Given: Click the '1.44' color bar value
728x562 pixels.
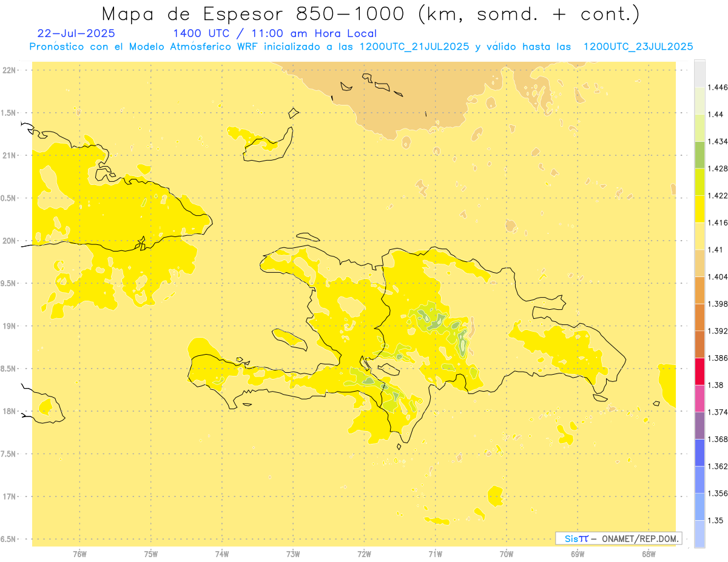Looking at the screenshot, I should pyautogui.click(x=715, y=114).
